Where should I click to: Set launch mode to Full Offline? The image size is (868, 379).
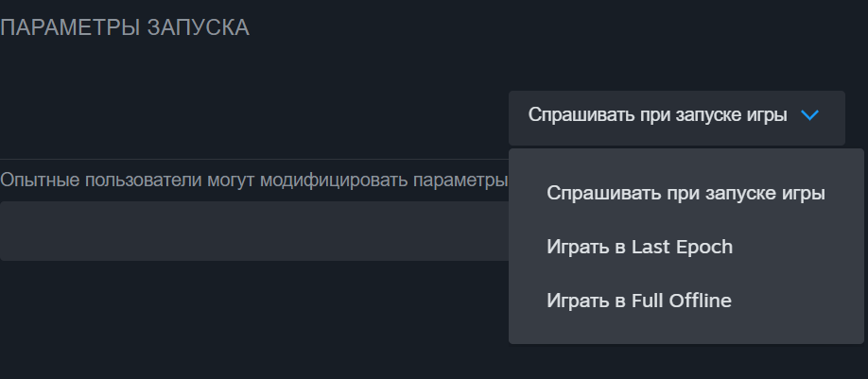tap(638, 301)
